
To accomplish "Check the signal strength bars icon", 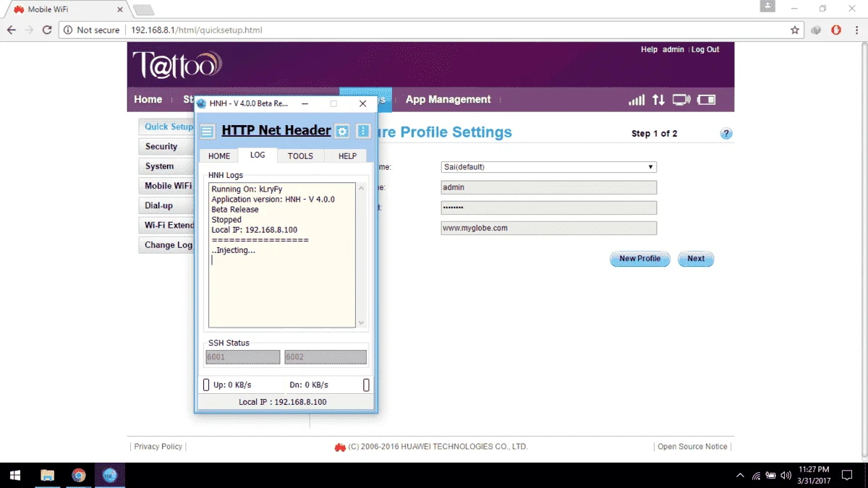I will pyautogui.click(x=637, y=100).
